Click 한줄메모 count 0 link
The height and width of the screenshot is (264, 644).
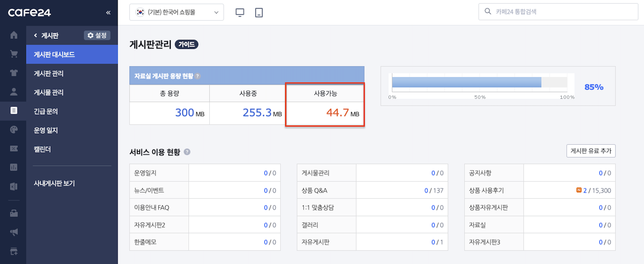tap(265, 242)
